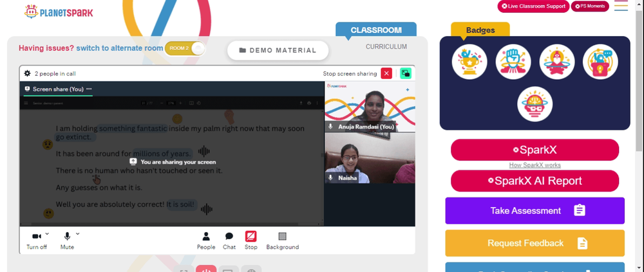
Task: Click pink power button below the call
Action: pos(206,269)
